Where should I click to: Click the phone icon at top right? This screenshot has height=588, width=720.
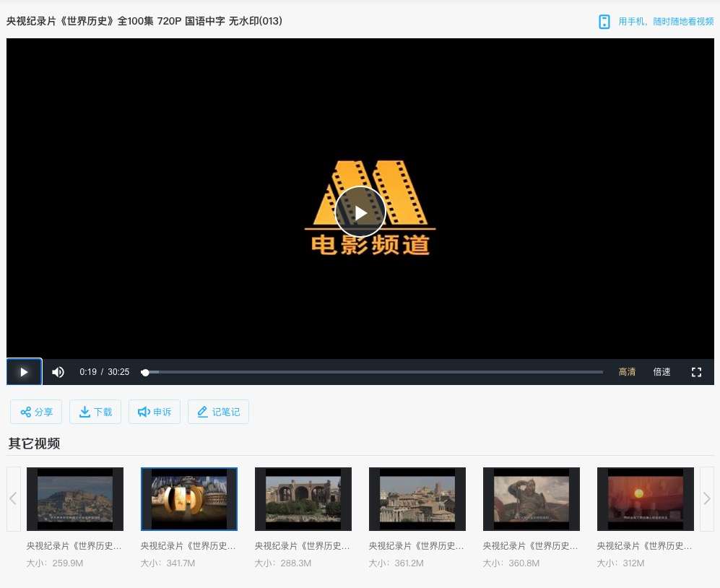[x=604, y=22]
